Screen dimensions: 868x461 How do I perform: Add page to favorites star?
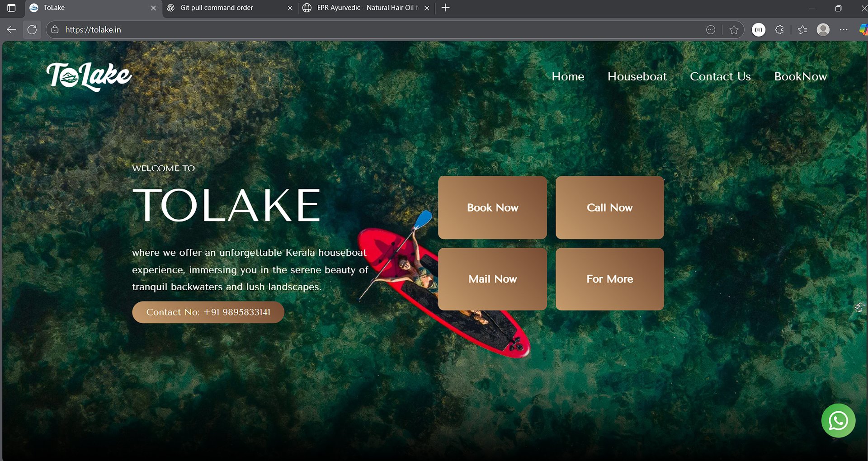734,30
